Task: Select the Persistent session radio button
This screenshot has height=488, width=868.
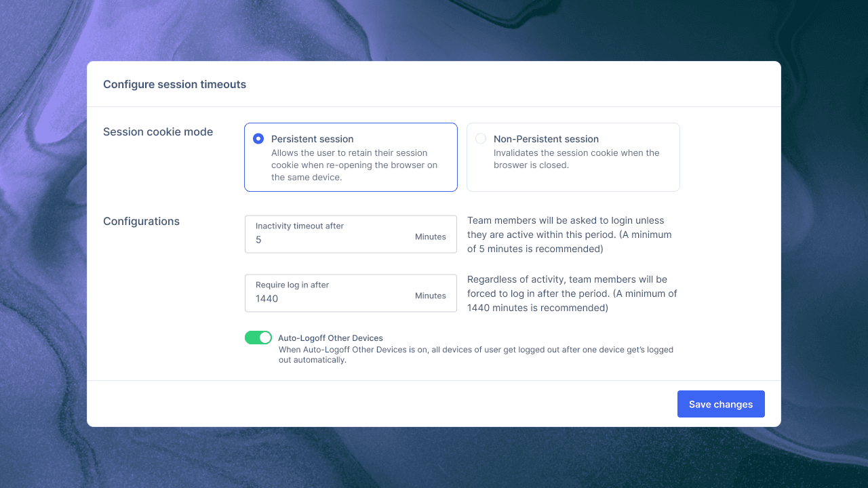Action: [x=258, y=139]
